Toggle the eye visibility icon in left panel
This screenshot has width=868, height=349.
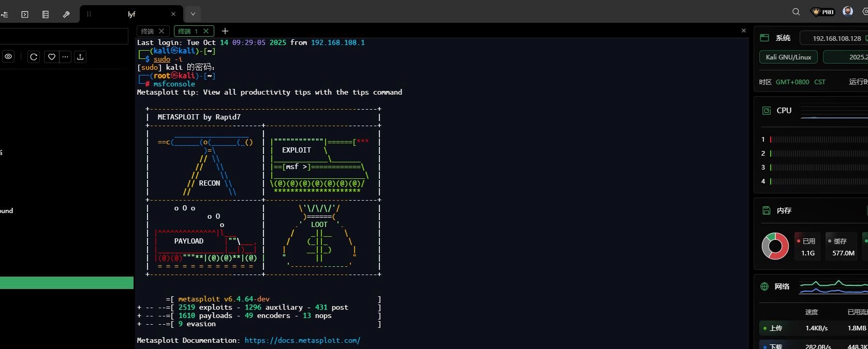pos(8,57)
